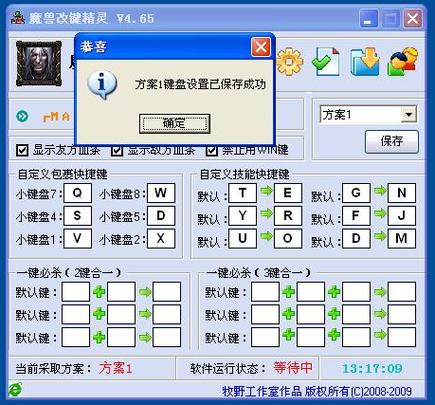Click the 确定 button
435x405 pixels.
point(174,124)
